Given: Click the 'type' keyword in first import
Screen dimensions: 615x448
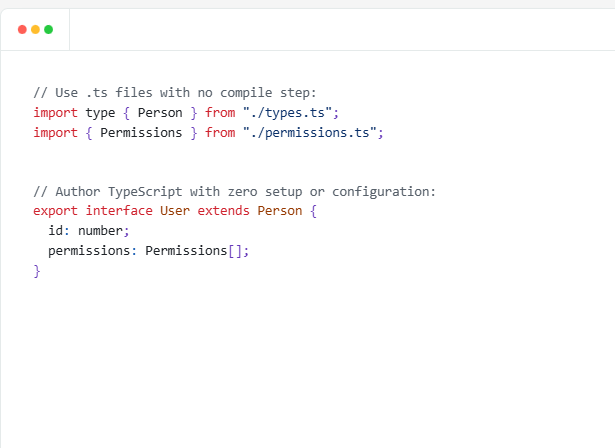Looking at the screenshot, I should pyautogui.click(x=100, y=113).
